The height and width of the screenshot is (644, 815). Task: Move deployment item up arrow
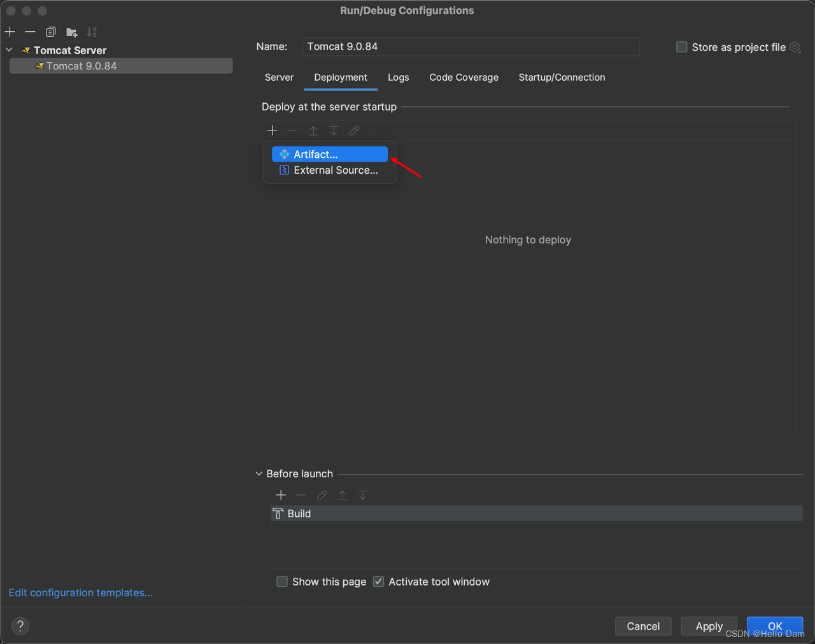click(x=313, y=130)
